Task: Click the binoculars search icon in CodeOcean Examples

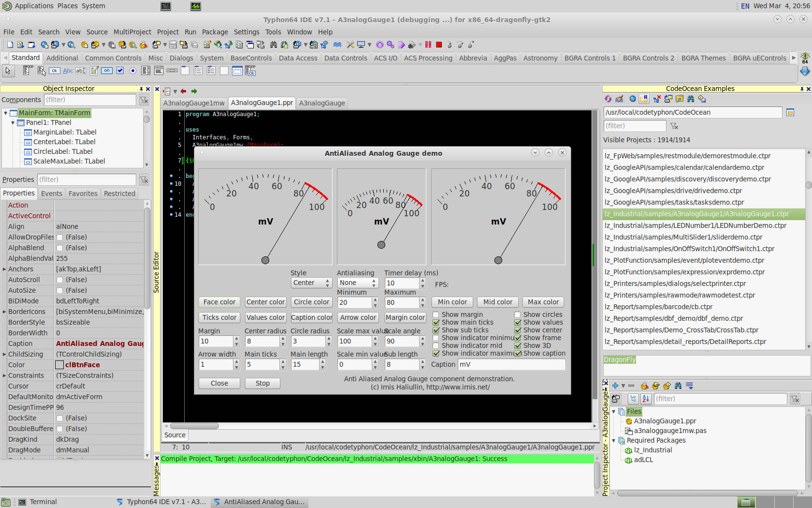Action: pos(691,99)
